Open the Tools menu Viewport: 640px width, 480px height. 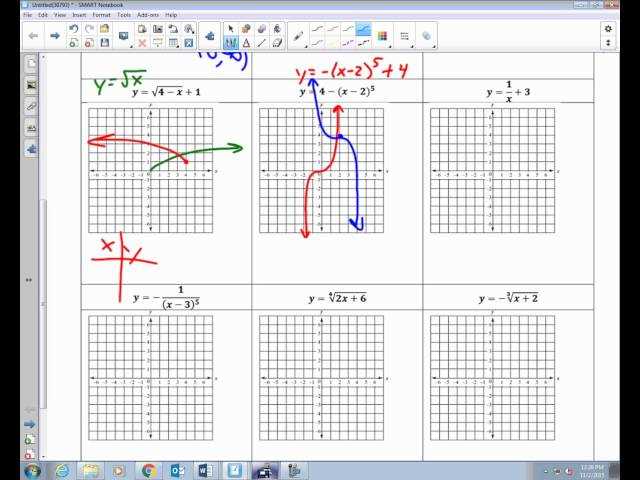(124, 15)
